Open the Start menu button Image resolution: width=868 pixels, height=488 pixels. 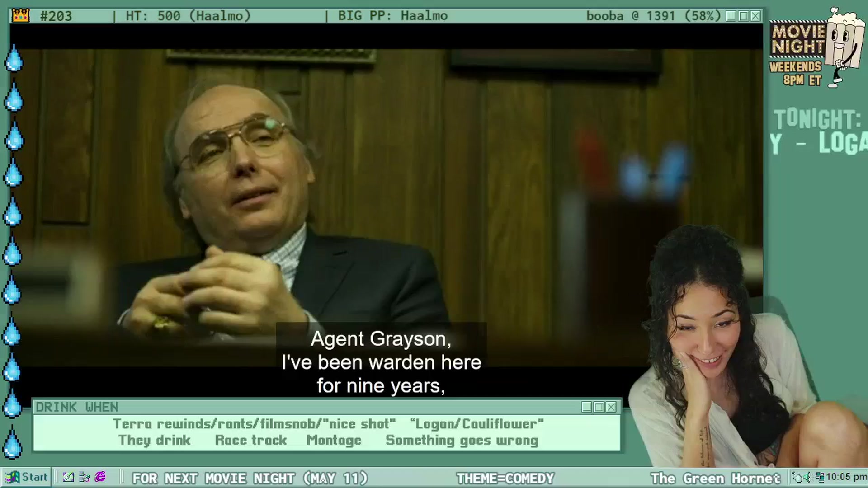26,477
